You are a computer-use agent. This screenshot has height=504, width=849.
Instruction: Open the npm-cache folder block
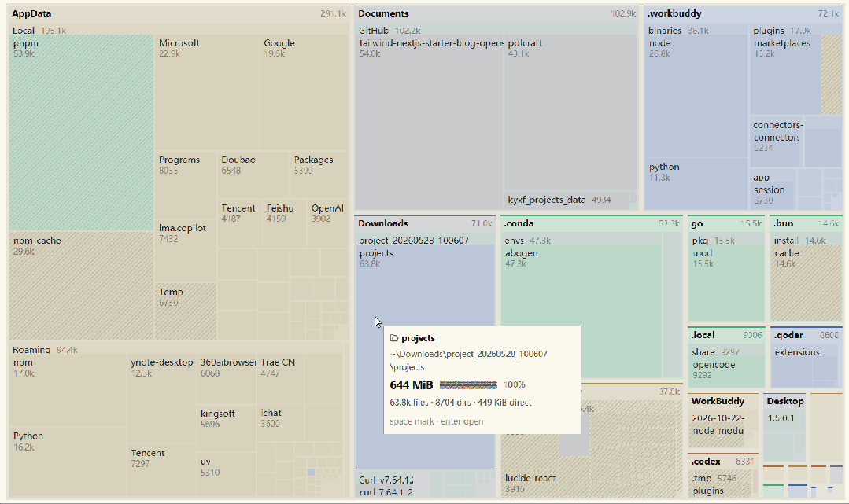pyautogui.click(x=81, y=286)
